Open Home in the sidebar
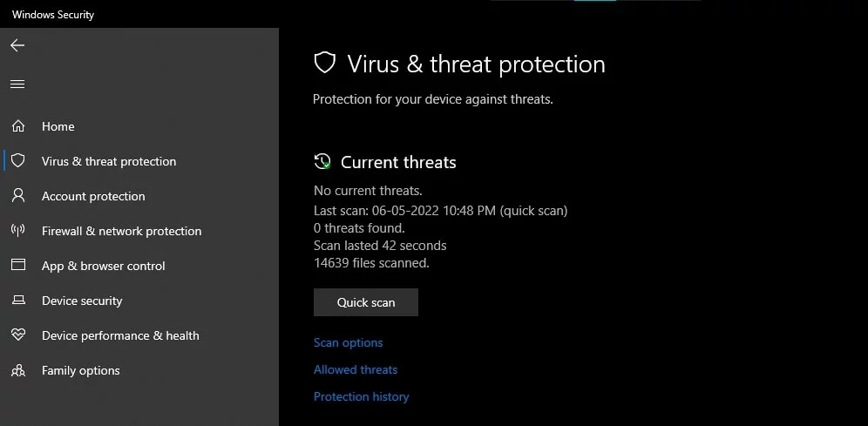This screenshot has width=868, height=426. [58, 126]
